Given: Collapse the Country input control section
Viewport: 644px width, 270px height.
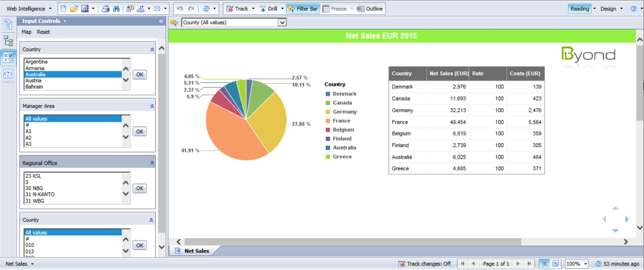Looking at the screenshot, I should pos(152,49).
